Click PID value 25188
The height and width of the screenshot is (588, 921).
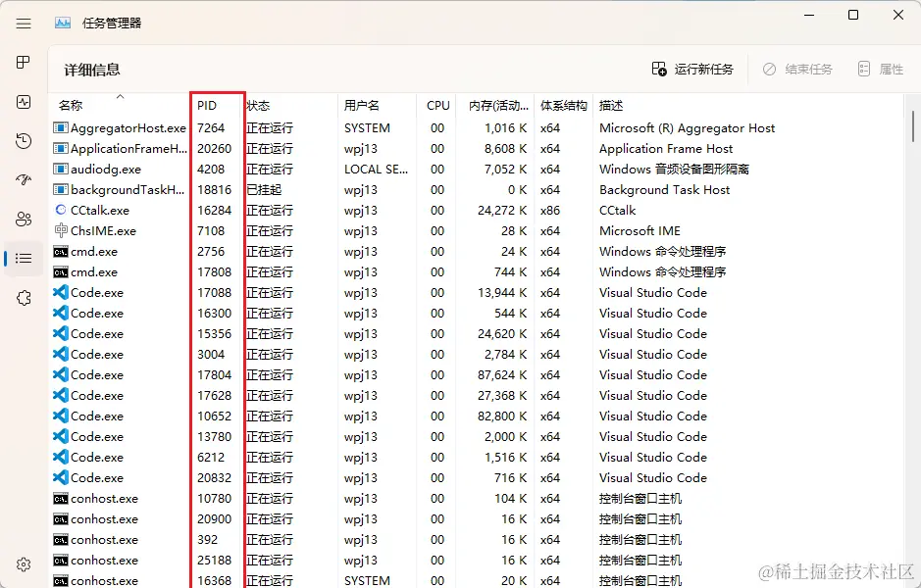click(215, 560)
